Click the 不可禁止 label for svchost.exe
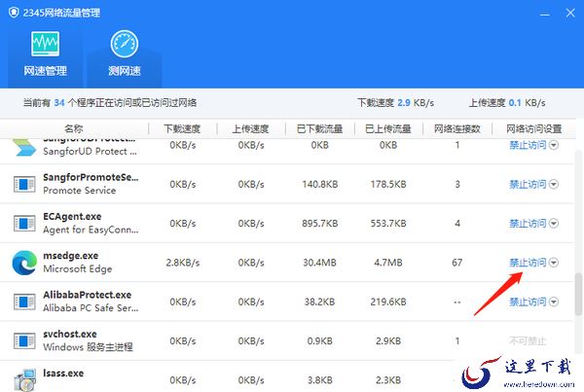 (528, 340)
